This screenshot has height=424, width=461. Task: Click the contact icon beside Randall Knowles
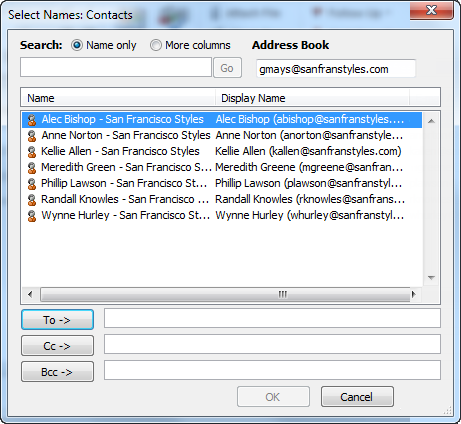point(32,200)
